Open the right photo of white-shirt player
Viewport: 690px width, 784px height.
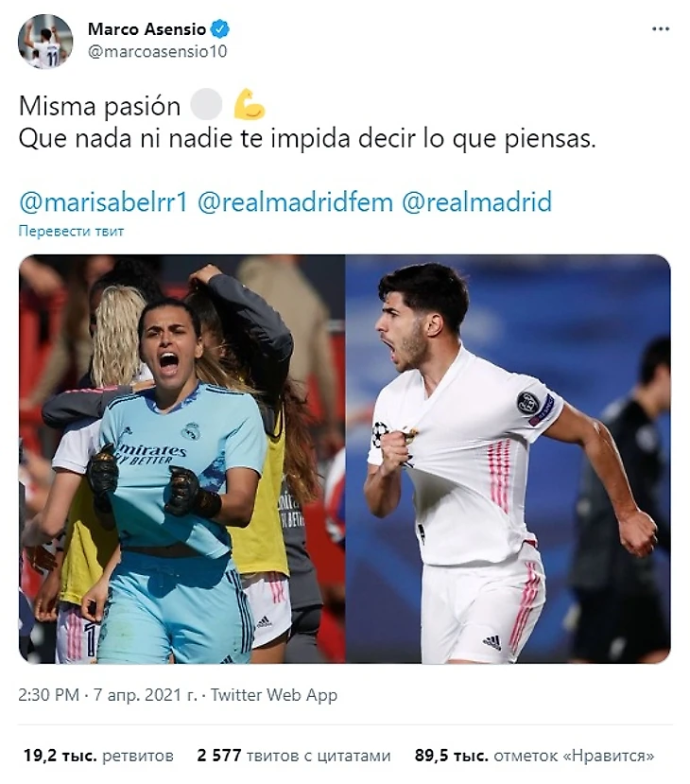(x=509, y=459)
